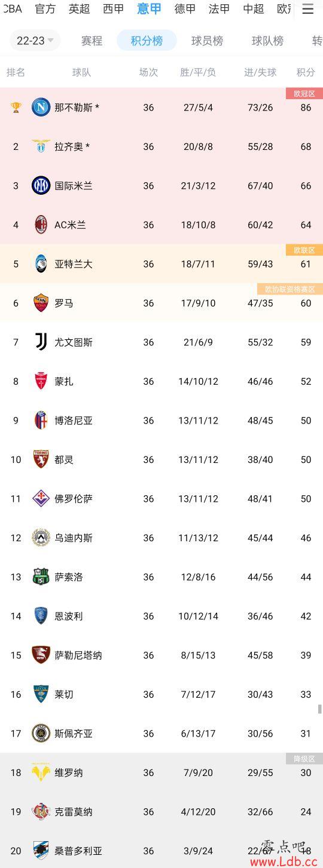This screenshot has width=323, height=868.
Task: Tap the Torino club crest
Action: click(x=41, y=459)
